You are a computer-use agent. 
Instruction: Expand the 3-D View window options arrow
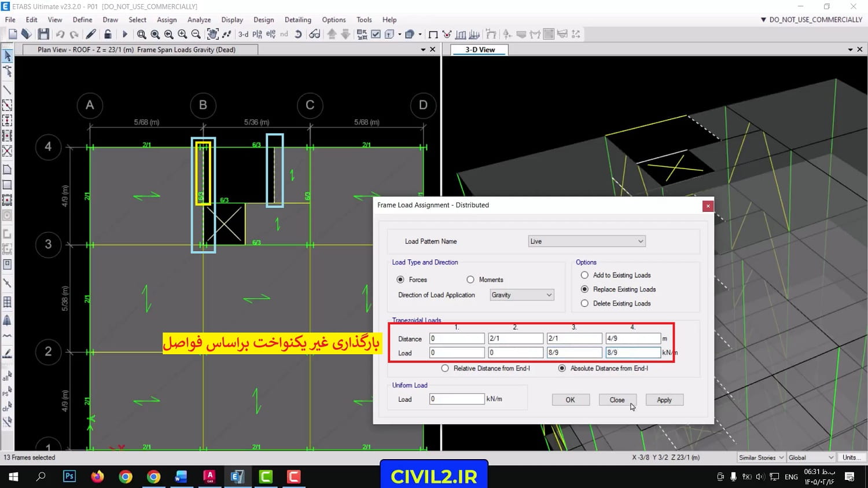click(x=850, y=50)
